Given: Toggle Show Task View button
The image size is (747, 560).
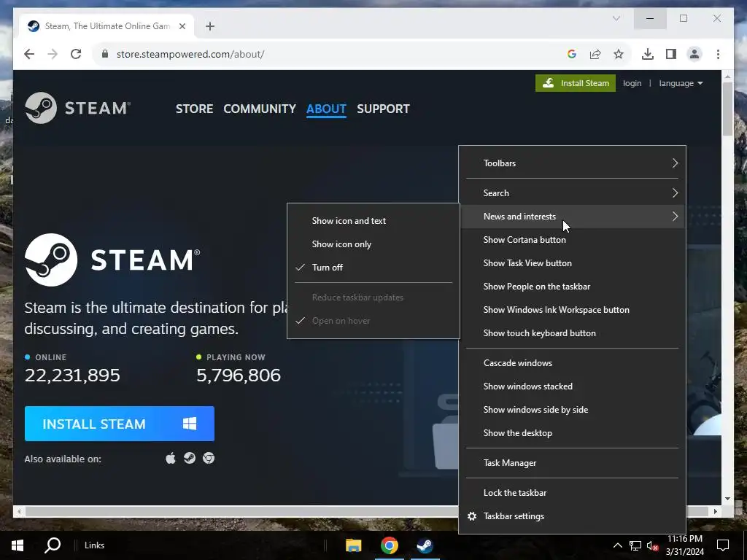Looking at the screenshot, I should pos(572,262).
